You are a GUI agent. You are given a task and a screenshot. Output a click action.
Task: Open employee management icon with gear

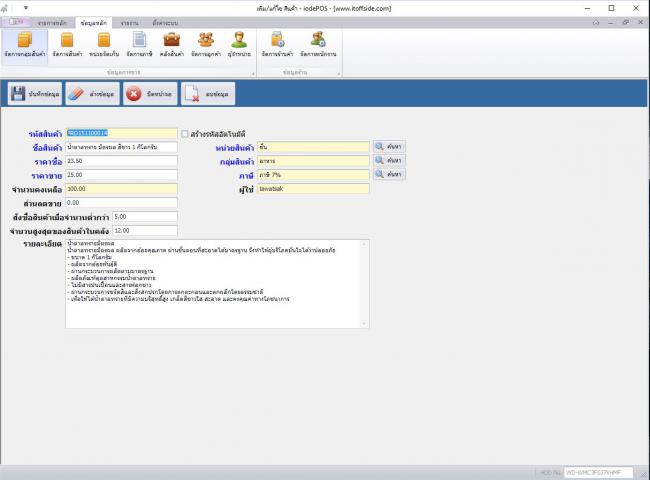coord(318,45)
